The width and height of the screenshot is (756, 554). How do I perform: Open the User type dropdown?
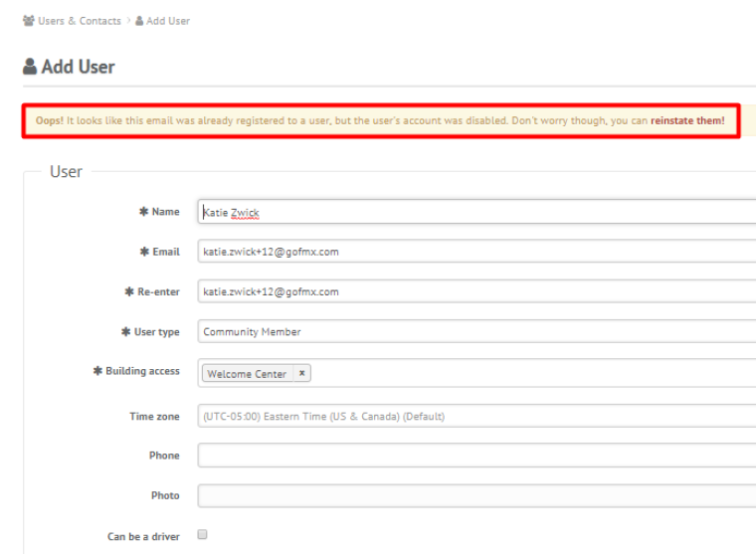click(476, 331)
